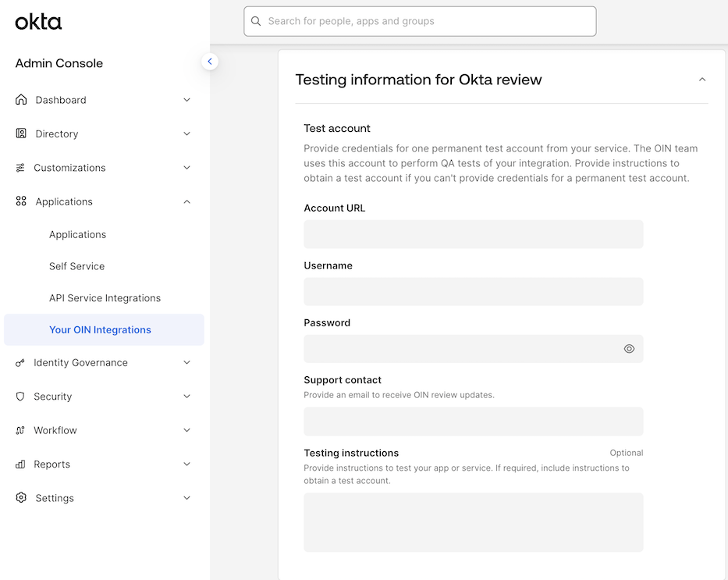The image size is (728, 580).
Task: Click the Customizations menu label
Action: pyautogui.click(x=69, y=168)
